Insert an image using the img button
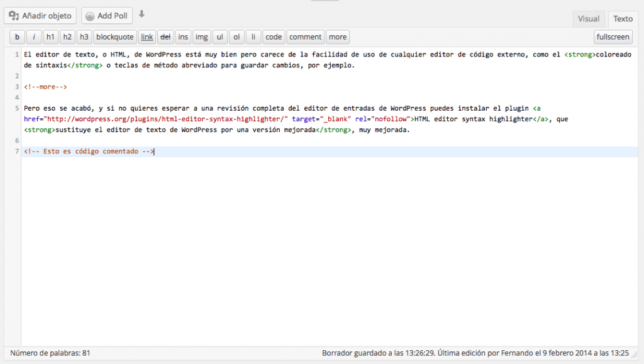The image size is (644, 364). pyautogui.click(x=201, y=36)
